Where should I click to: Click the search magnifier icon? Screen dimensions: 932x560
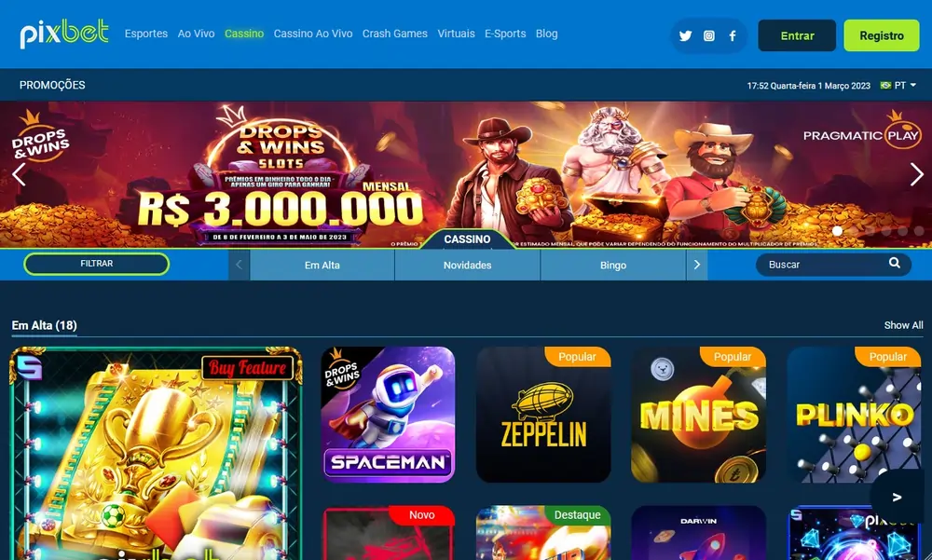coord(894,264)
